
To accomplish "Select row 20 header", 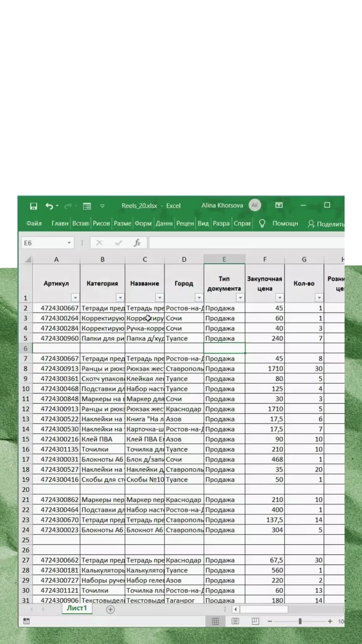I will [x=25, y=490].
